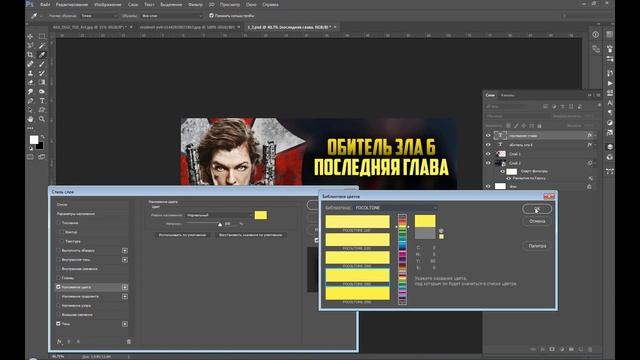640x360 pixels.
Task: Open the Файл menu
Action: [45, 4]
